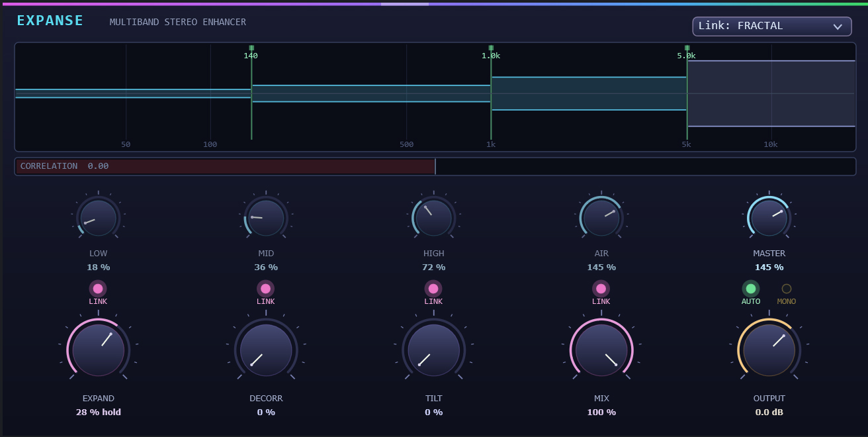
Task: Select the 1.0k crossover handle
Action: (491, 48)
